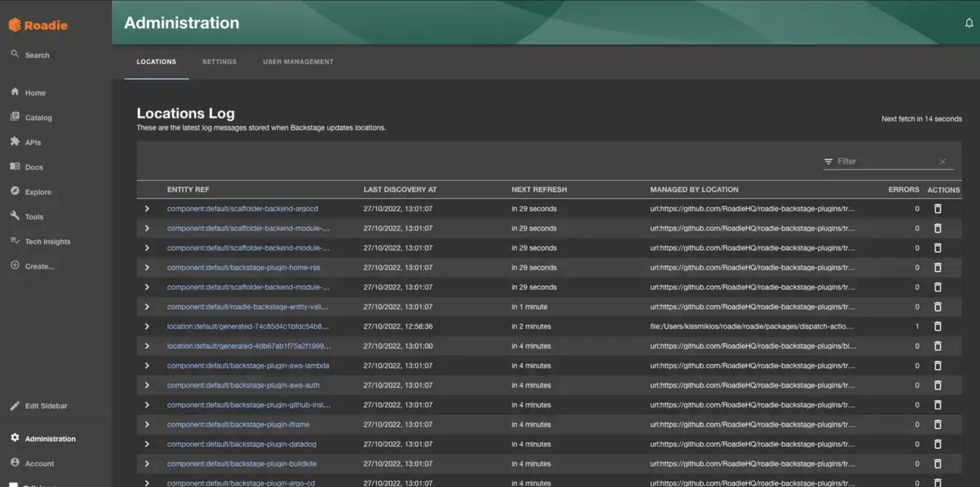
Task: Open Edit Sidebar pencil option
Action: pyautogui.click(x=46, y=406)
